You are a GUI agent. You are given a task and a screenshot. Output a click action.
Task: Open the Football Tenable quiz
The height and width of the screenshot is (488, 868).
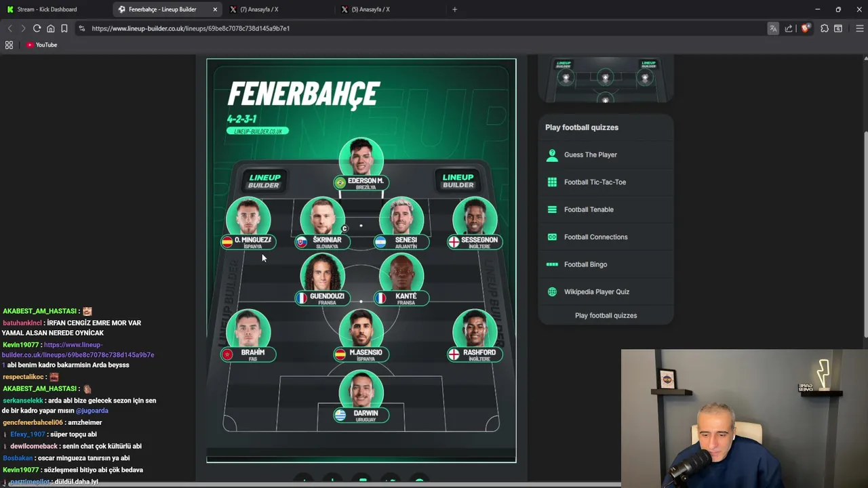click(606, 209)
